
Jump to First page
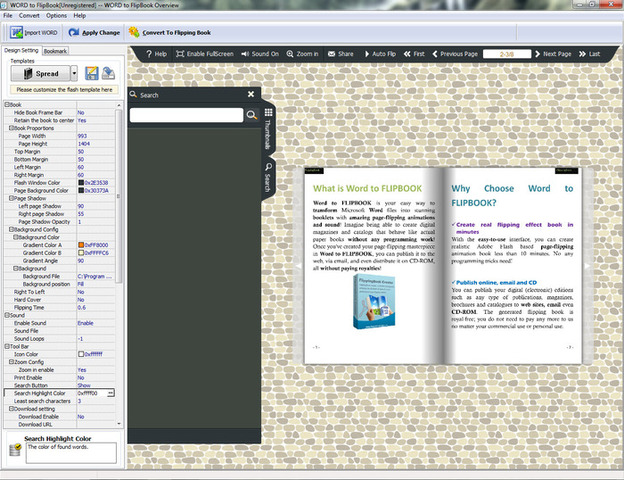pyautogui.click(x=414, y=54)
